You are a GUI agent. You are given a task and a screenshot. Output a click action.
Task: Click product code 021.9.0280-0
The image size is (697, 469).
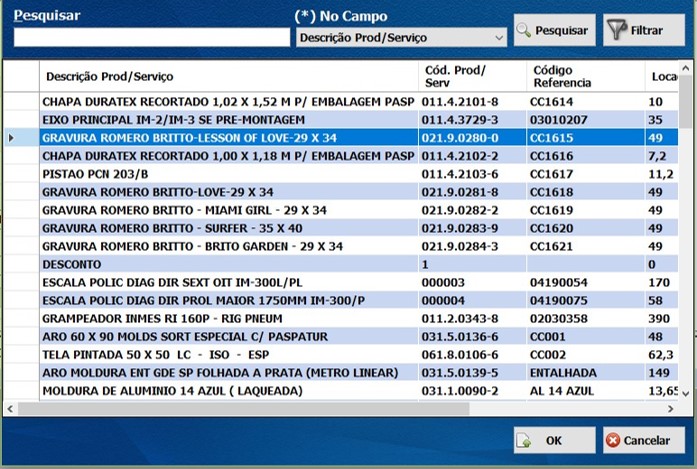460,138
